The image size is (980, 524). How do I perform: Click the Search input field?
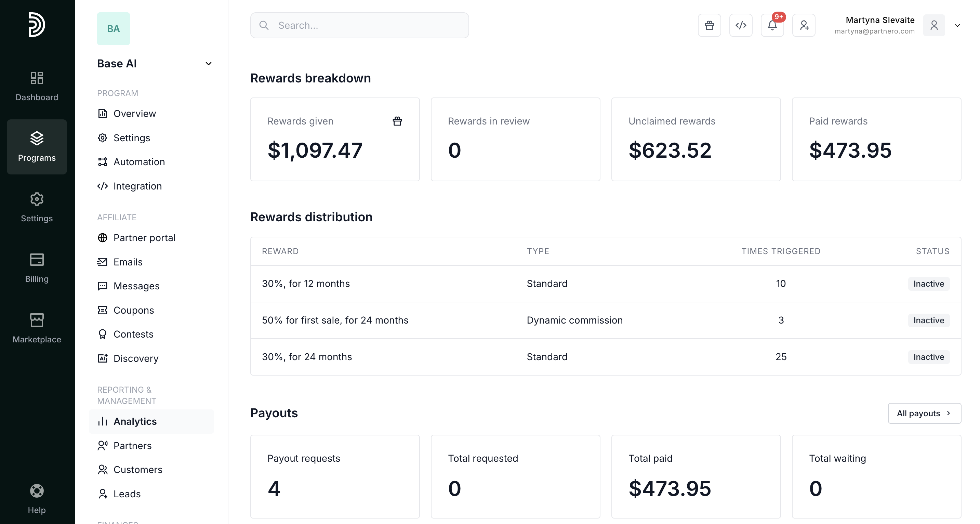pos(359,26)
